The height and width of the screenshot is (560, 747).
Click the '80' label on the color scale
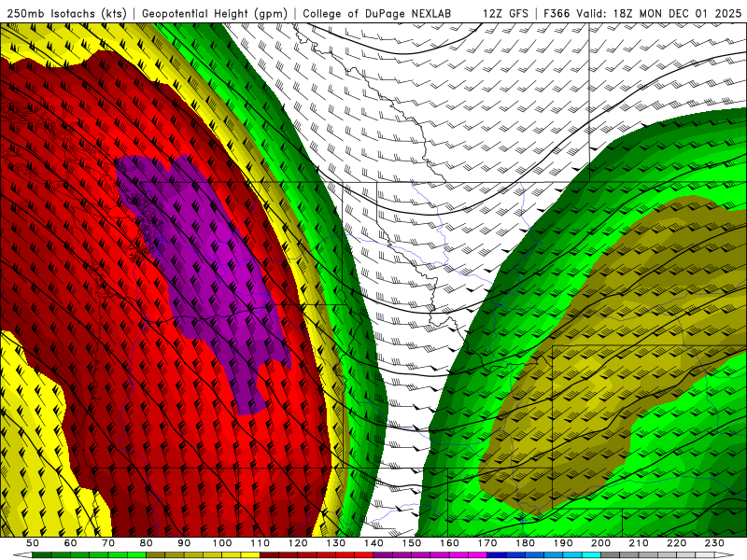point(147,543)
